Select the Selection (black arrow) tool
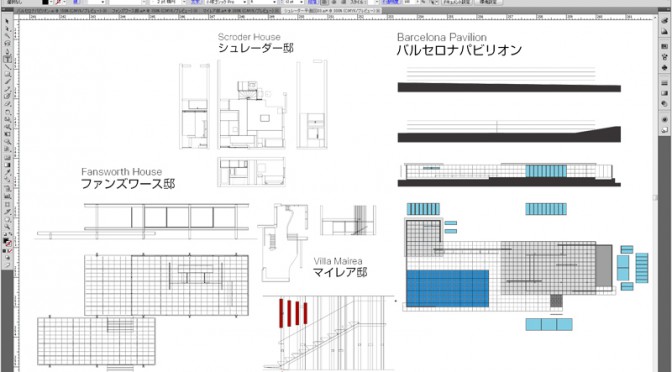The width and height of the screenshot is (672, 372). pos(8,21)
